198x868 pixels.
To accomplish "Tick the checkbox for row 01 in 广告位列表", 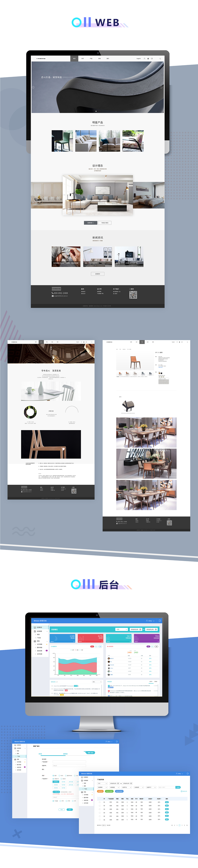I will coord(100,802).
